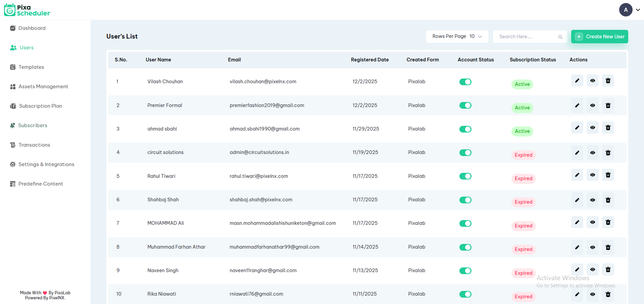Disable account status for Shahbaj Shah
Viewport: 644px width, 304px height.
(x=465, y=200)
